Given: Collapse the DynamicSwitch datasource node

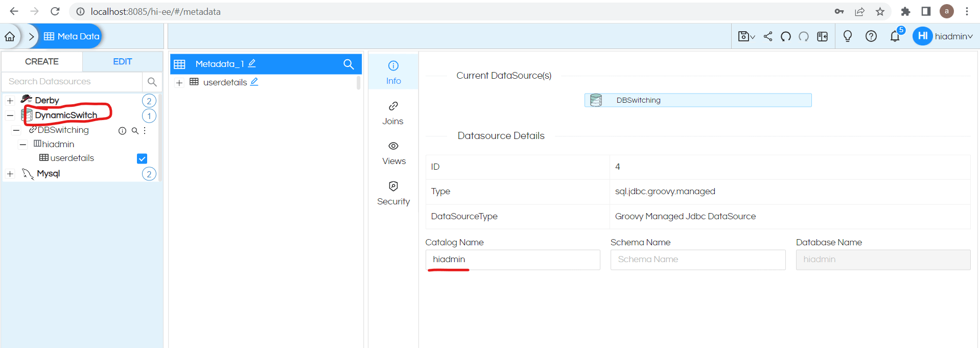Looking at the screenshot, I should [x=10, y=115].
